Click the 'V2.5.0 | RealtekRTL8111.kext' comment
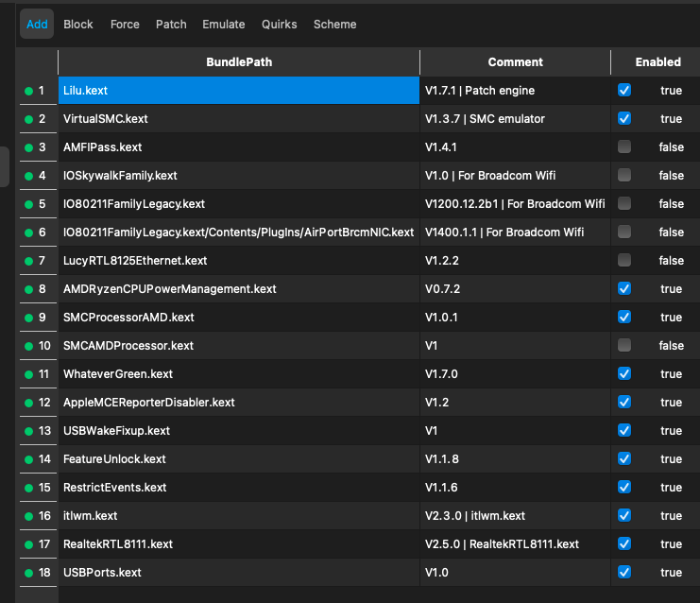Image resolution: width=700 pixels, height=603 pixels. [515, 544]
